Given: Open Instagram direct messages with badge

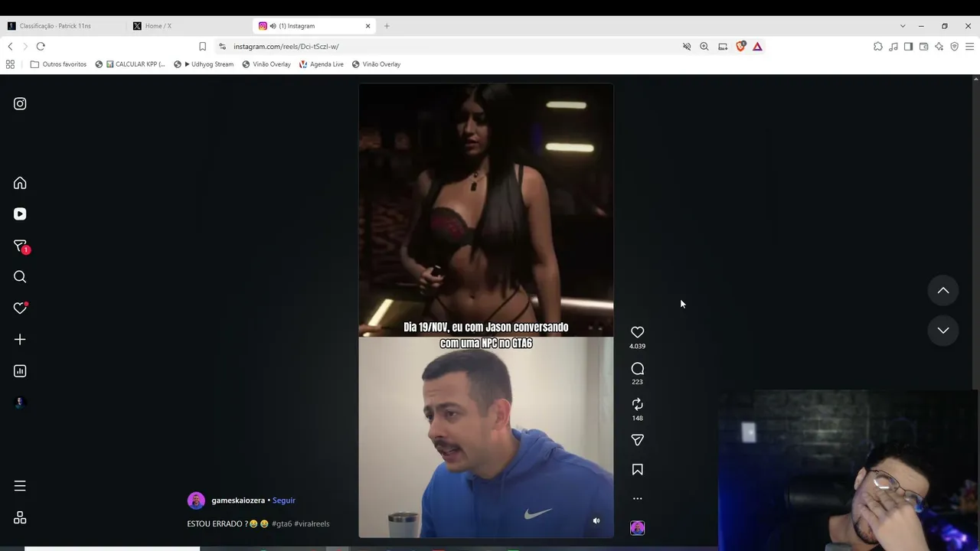Looking at the screenshot, I should pos(21,246).
